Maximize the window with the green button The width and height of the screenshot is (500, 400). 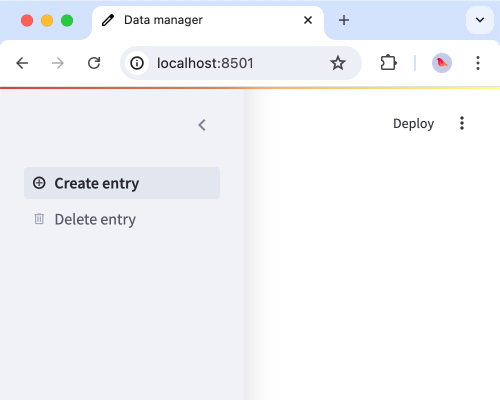click(67, 20)
